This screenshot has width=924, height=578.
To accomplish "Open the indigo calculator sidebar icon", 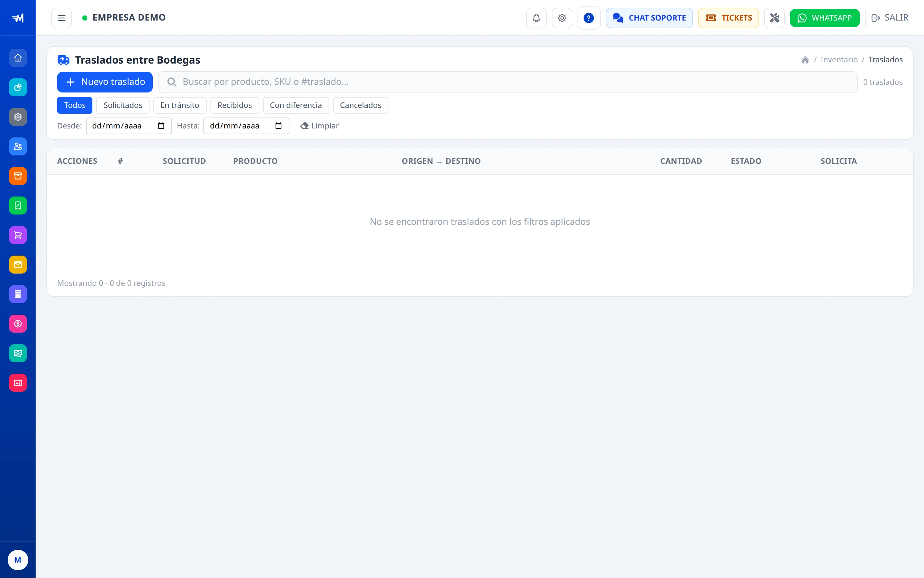I will point(18,294).
